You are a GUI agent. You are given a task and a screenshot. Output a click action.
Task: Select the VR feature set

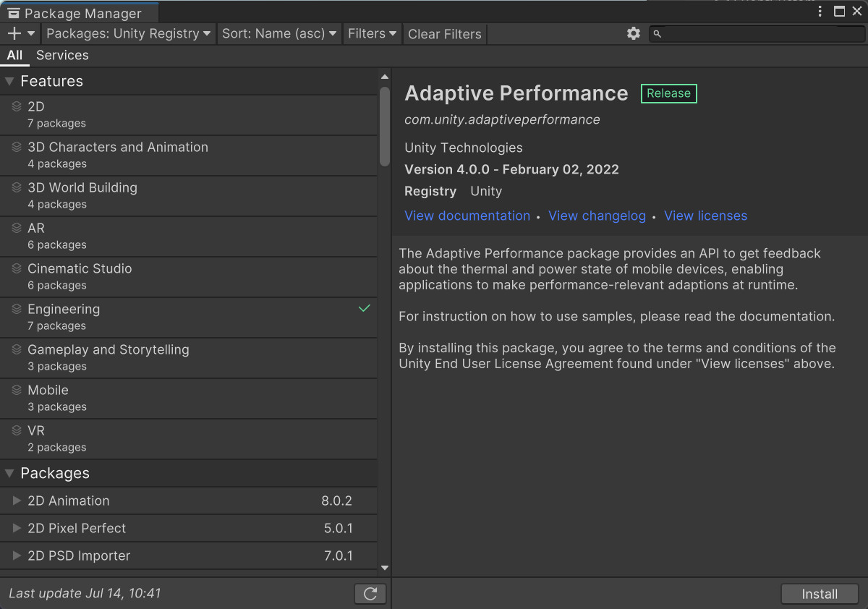coord(189,439)
